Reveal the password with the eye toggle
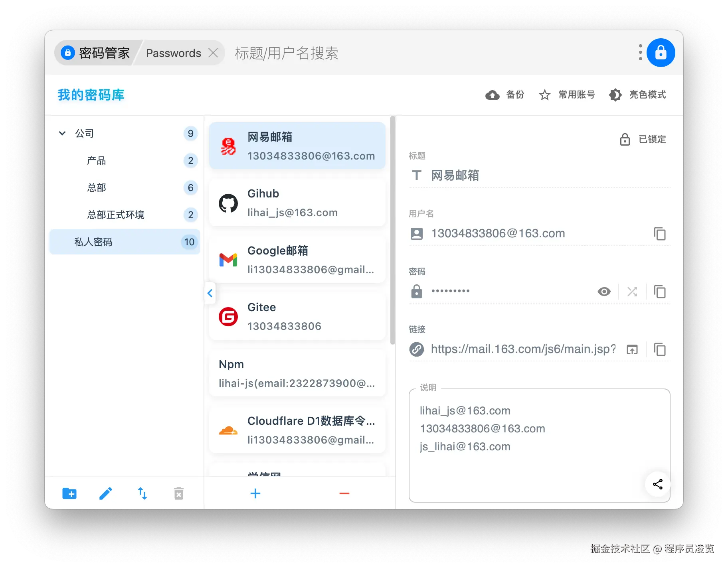This screenshot has width=728, height=568. click(604, 292)
